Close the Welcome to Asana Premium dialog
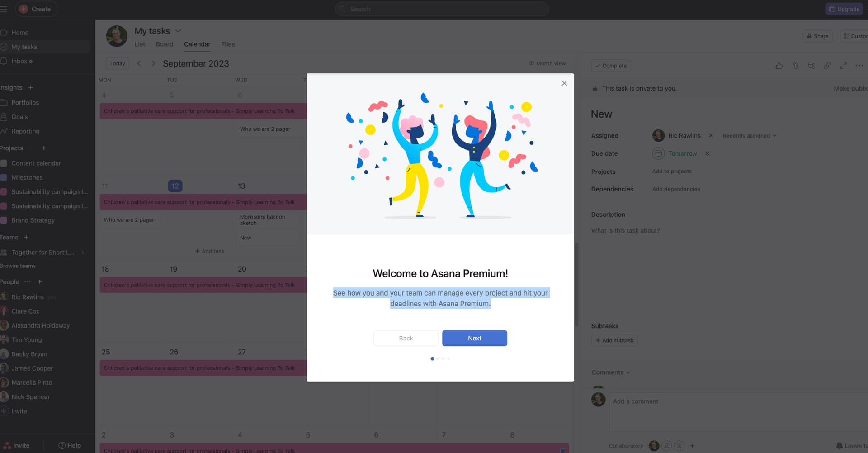The width and height of the screenshot is (868, 453). [x=564, y=83]
